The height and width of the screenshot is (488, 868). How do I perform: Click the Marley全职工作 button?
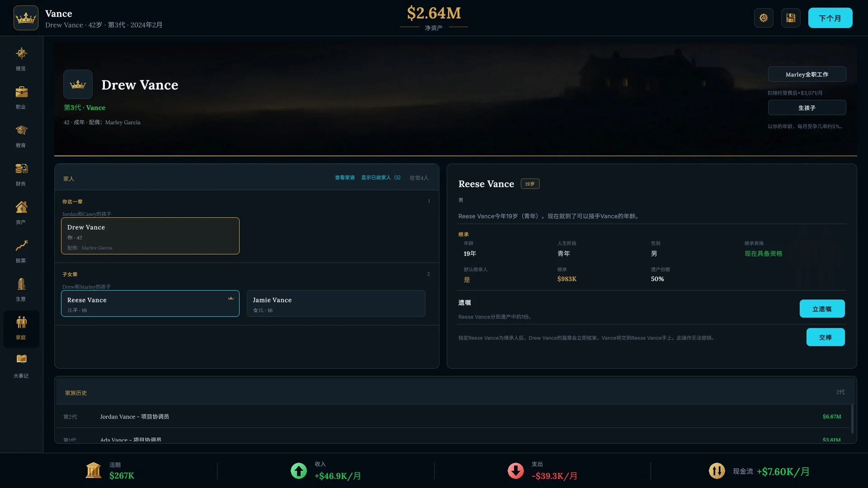(807, 75)
